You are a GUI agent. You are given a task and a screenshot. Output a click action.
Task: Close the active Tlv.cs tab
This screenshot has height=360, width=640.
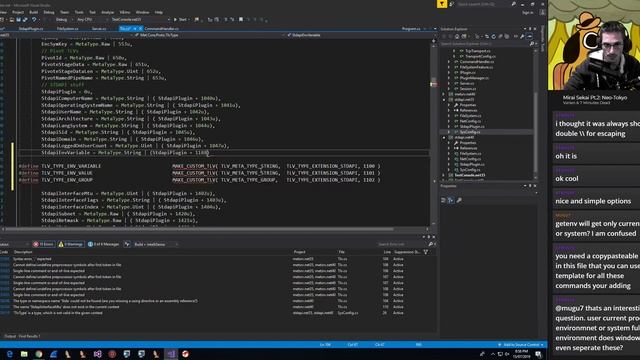tap(140, 29)
